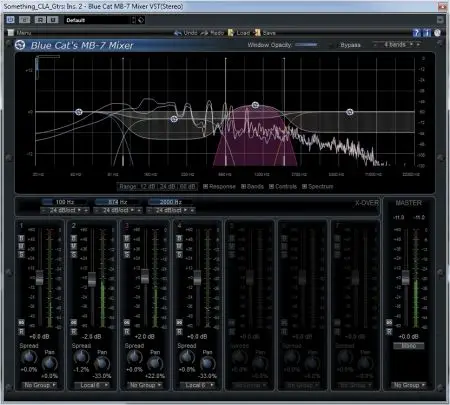Mute band 2 with its M button
Image resolution: width=450 pixels, height=405 pixels.
74,246
